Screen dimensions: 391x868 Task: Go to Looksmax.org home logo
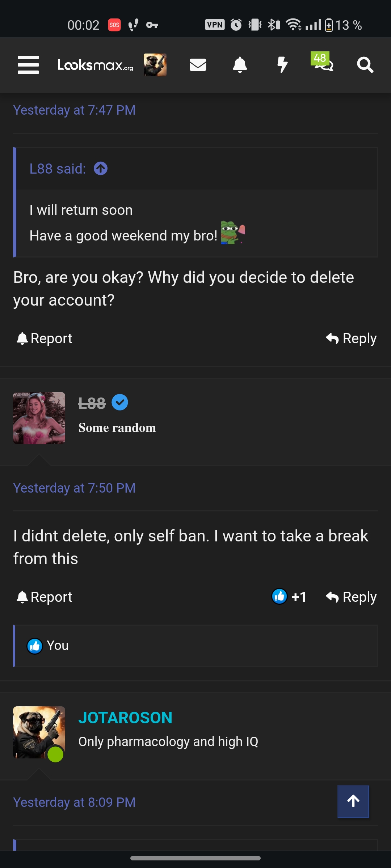95,65
